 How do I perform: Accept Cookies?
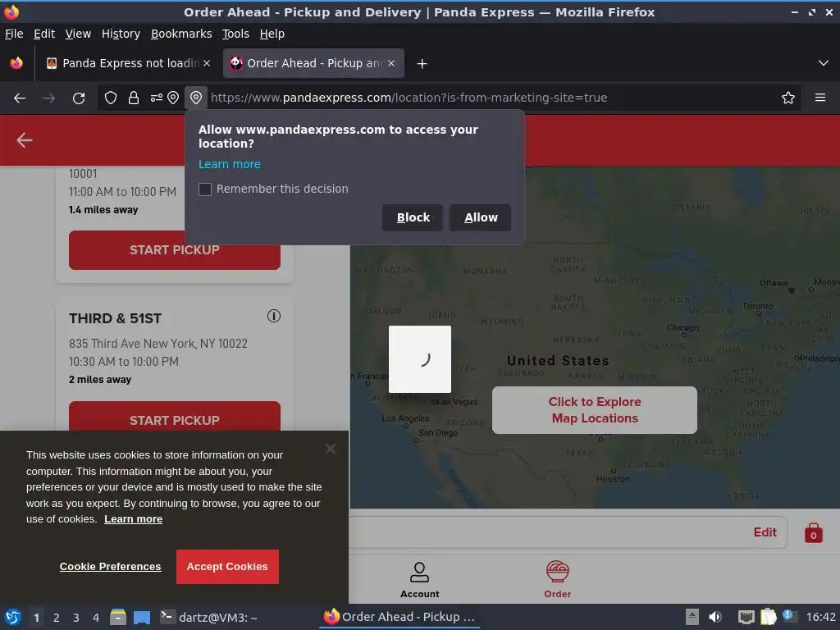pos(227,567)
